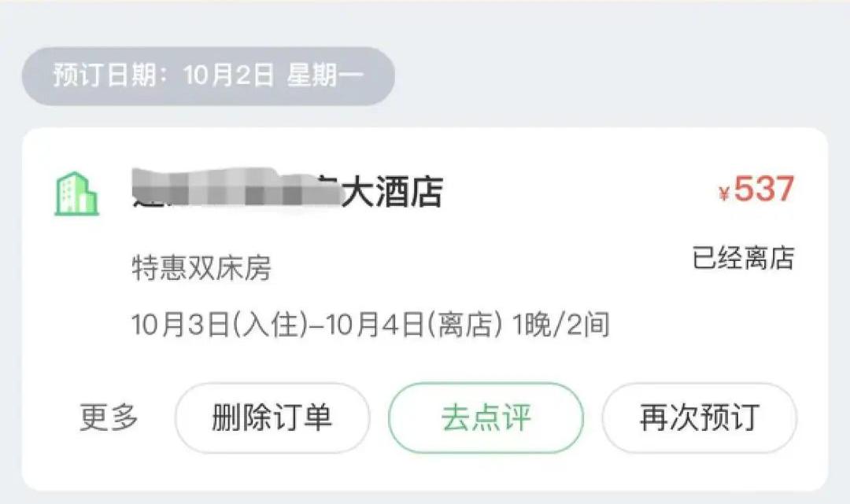Screen dimensions: 850x504
Task: Tap the 删除订单 button
Action: click(x=272, y=418)
